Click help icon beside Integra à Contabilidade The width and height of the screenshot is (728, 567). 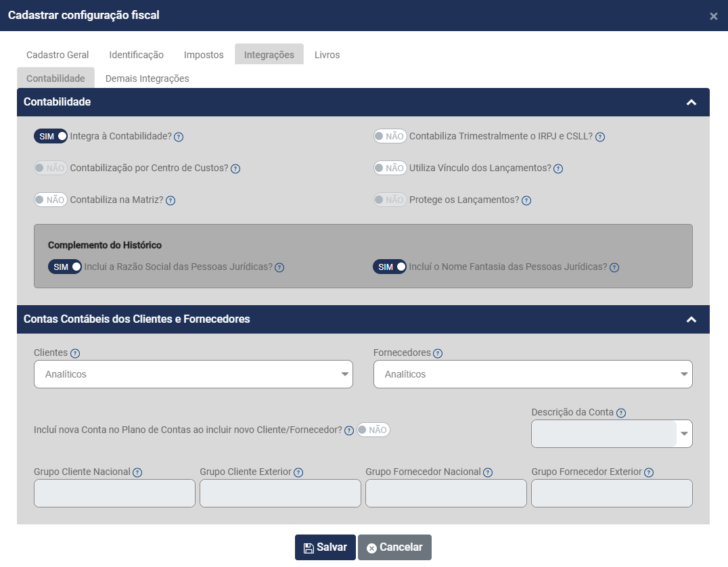coord(179,137)
